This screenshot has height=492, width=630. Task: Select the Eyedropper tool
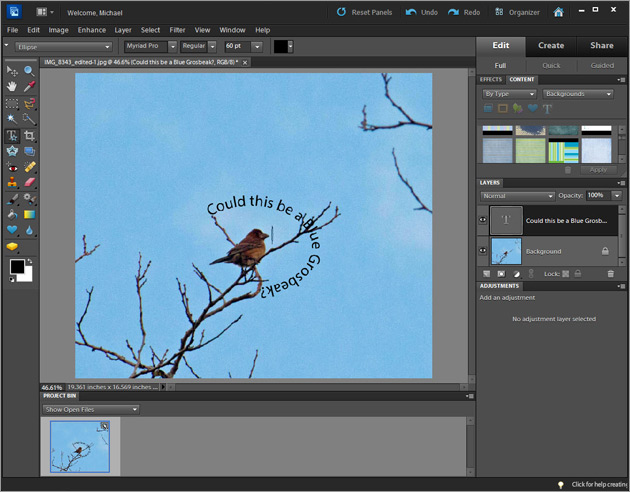pos(29,86)
